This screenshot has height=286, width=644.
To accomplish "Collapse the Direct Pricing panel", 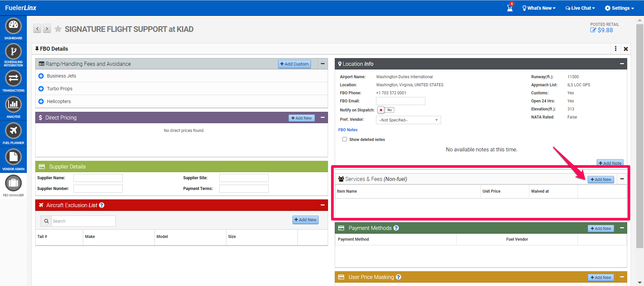I will click(x=323, y=117).
